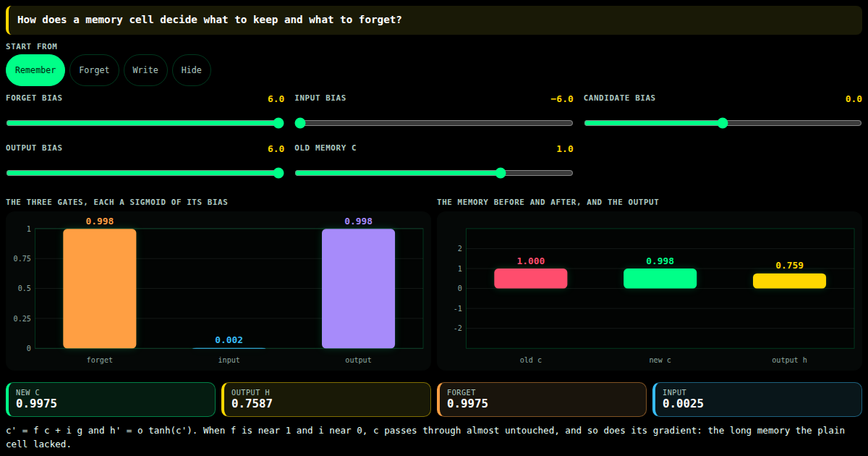Click the INPUT 0.0025 value card

point(757,400)
